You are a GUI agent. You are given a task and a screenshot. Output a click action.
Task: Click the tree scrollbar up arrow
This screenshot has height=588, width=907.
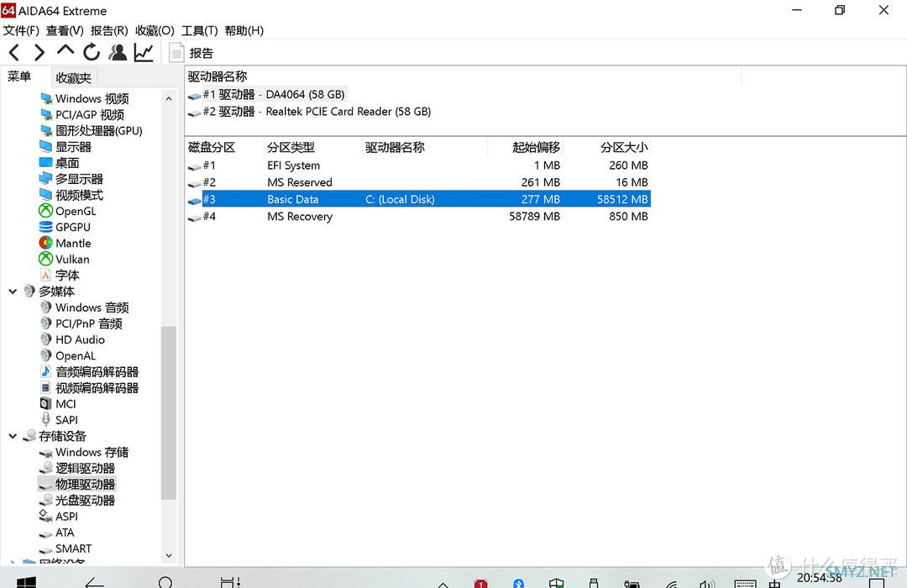[169, 99]
